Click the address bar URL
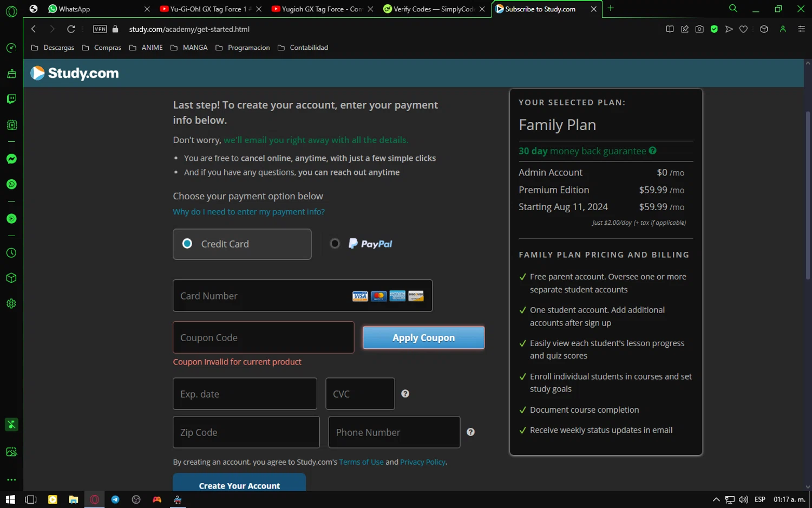 tap(189, 29)
